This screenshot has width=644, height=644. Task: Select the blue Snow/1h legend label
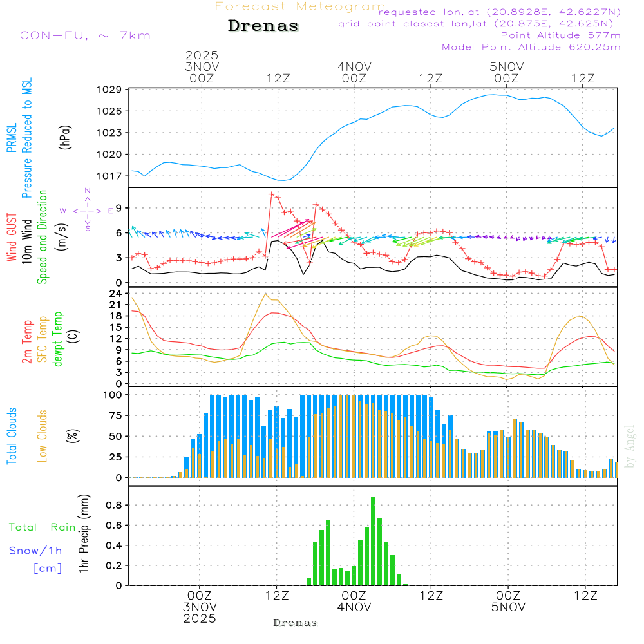tap(36, 551)
